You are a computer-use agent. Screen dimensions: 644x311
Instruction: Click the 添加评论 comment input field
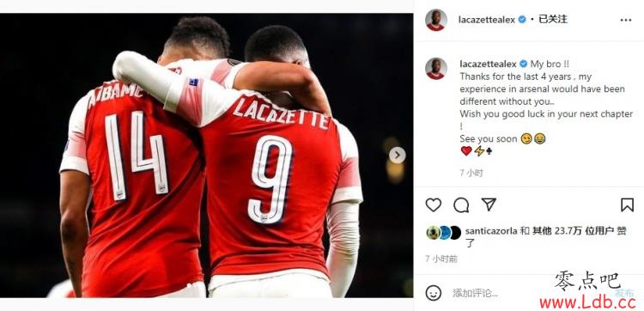tap(530, 293)
